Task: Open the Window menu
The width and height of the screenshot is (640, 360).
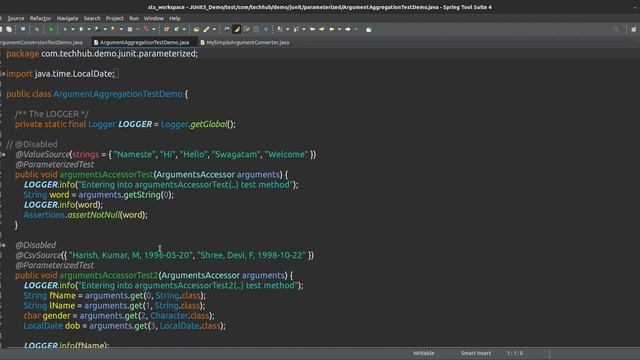Action: click(153, 18)
